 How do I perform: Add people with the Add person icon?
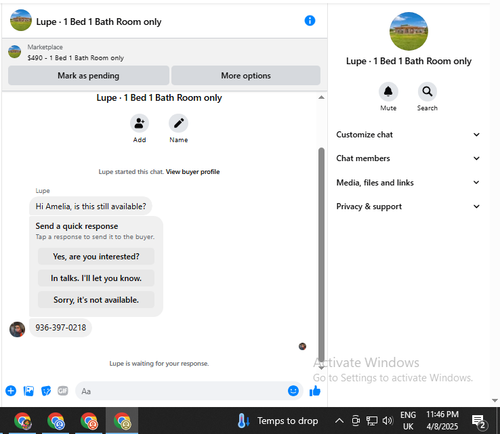(x=139, y=123)
